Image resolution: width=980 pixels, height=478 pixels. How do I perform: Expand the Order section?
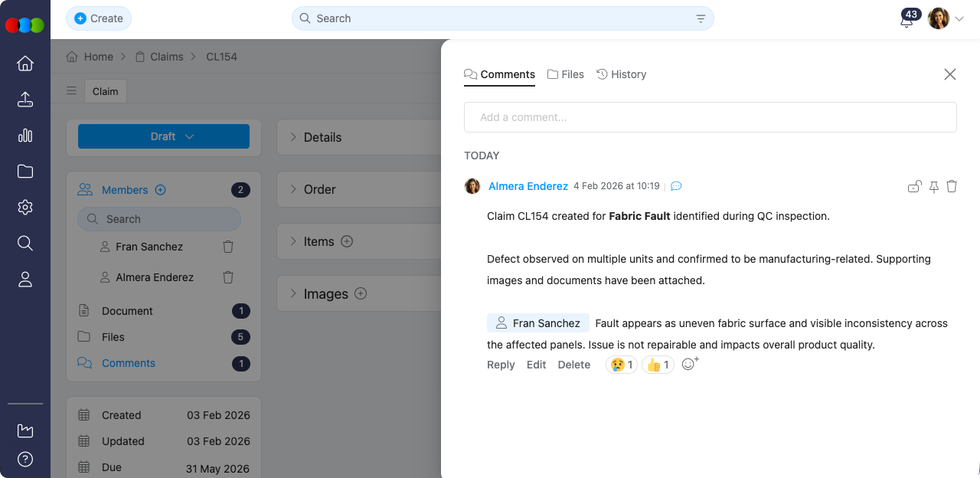tap(320, 189)
